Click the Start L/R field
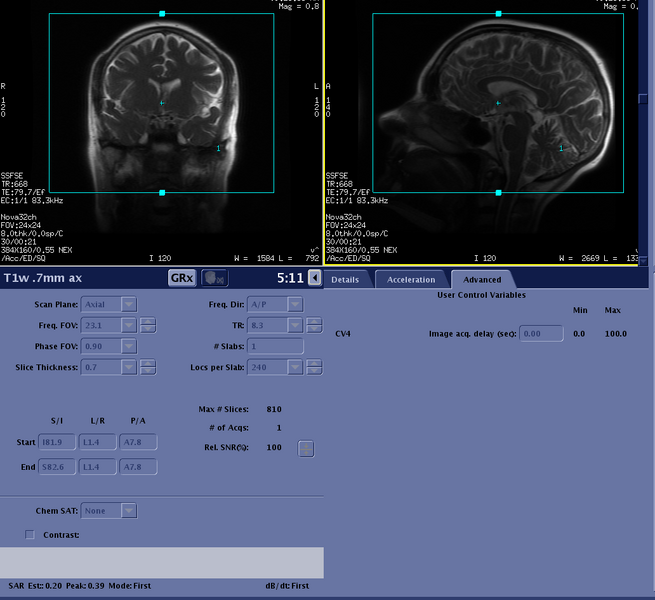The image size is (655, 600). pyautogui.click(x=97, y=442)
